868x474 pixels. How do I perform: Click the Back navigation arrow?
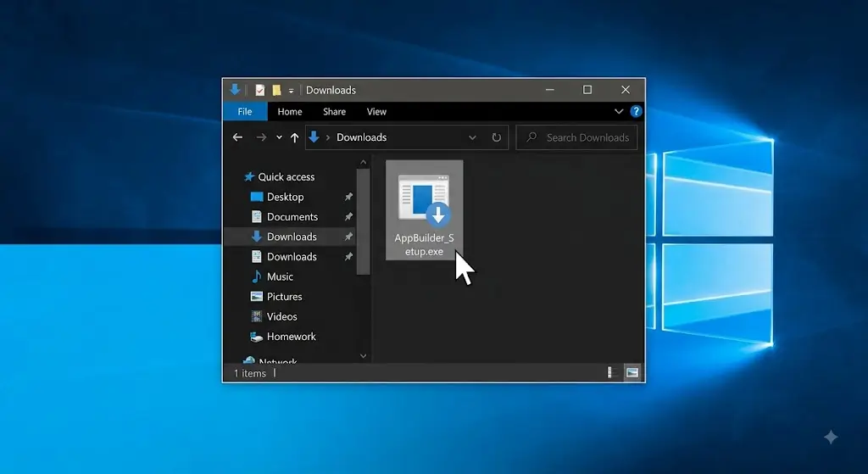point(237,137)
